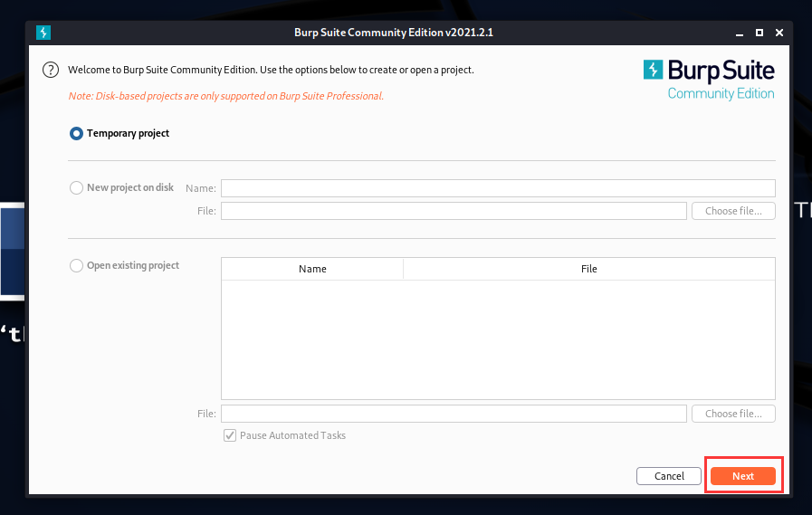Click the existing project File field below the table

point(454,414)
